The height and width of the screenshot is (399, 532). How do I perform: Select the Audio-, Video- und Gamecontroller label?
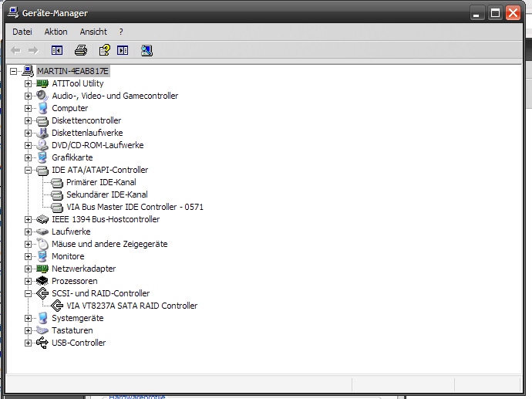[x=115, y=96]
